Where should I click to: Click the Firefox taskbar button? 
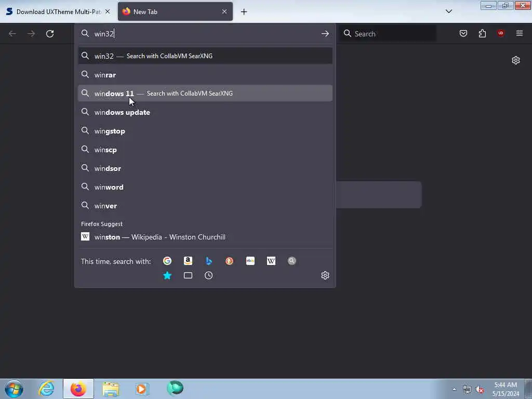pos(78,389)
